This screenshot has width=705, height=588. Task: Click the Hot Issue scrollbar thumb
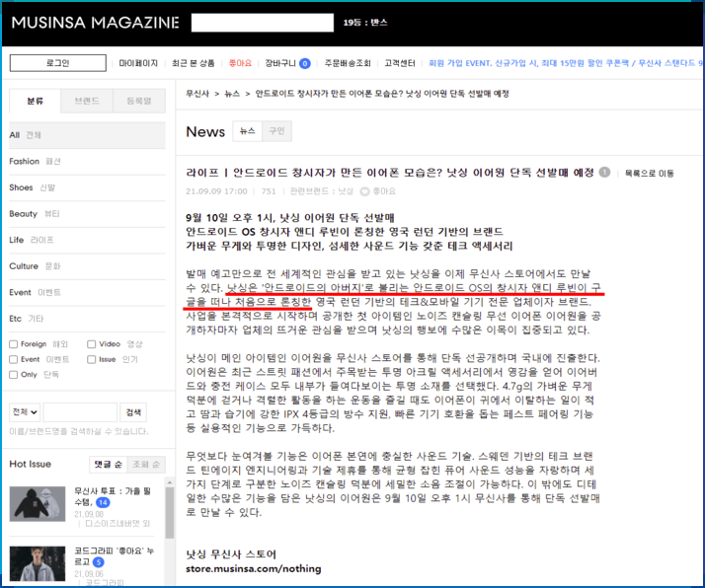[170, 513]
